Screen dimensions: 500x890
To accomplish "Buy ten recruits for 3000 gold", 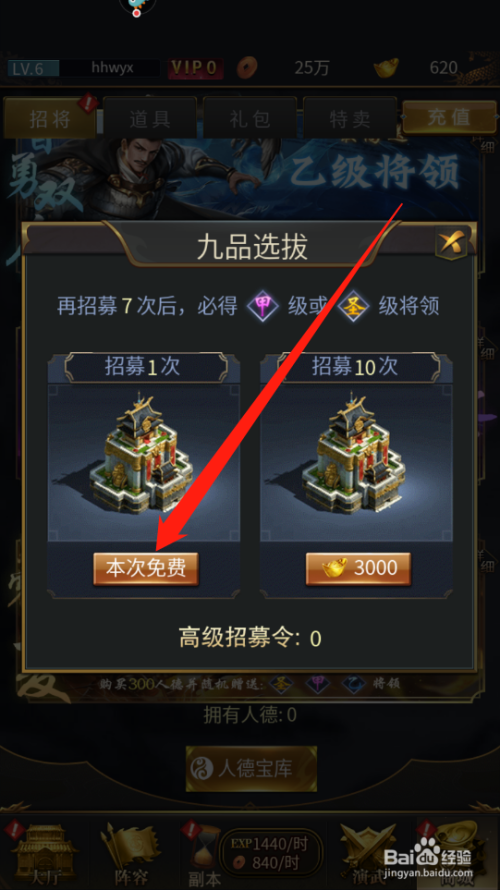I will point(358,569).
